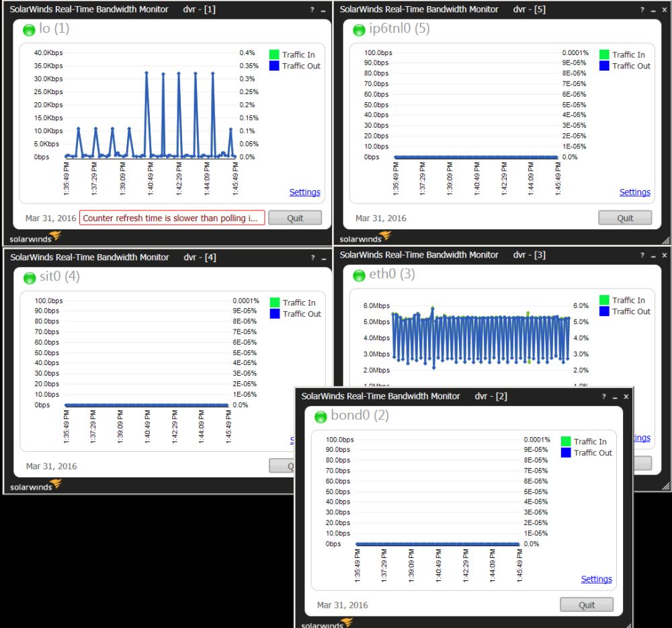Close the dvr - [2] bond0 window
672x628 pixels.
click(x=626, y=397)
